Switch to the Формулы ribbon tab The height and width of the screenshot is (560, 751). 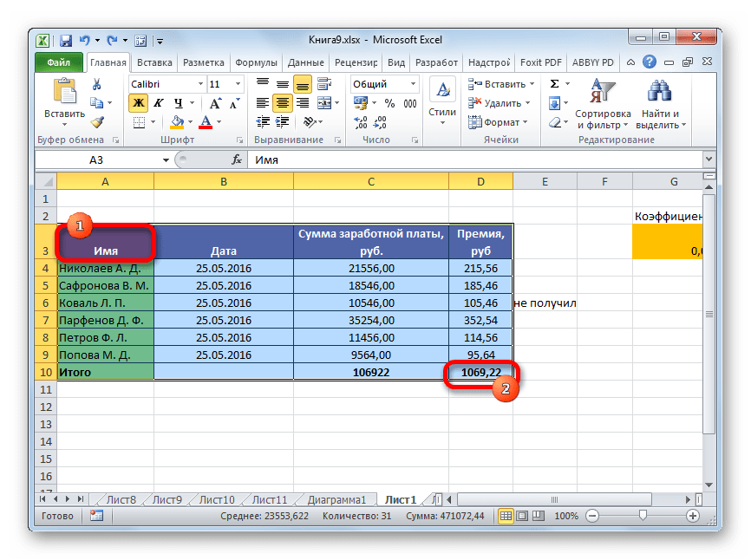(x=256, y=62)
